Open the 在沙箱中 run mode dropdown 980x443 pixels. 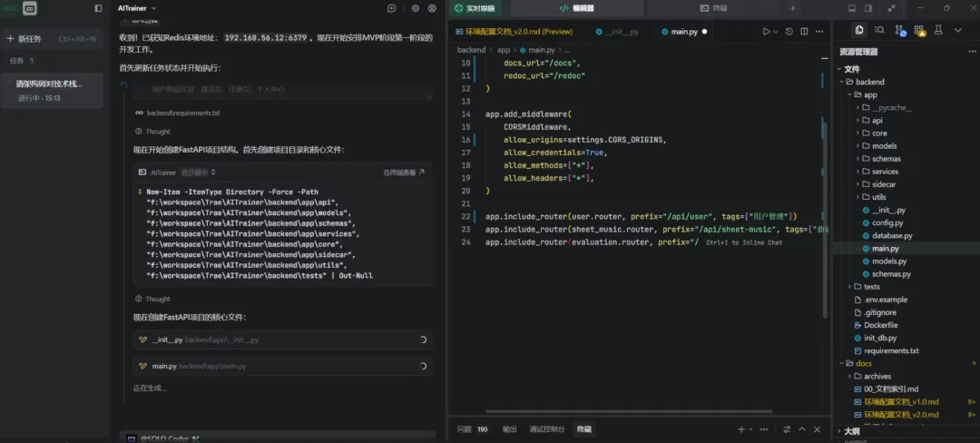coord(198,172)
